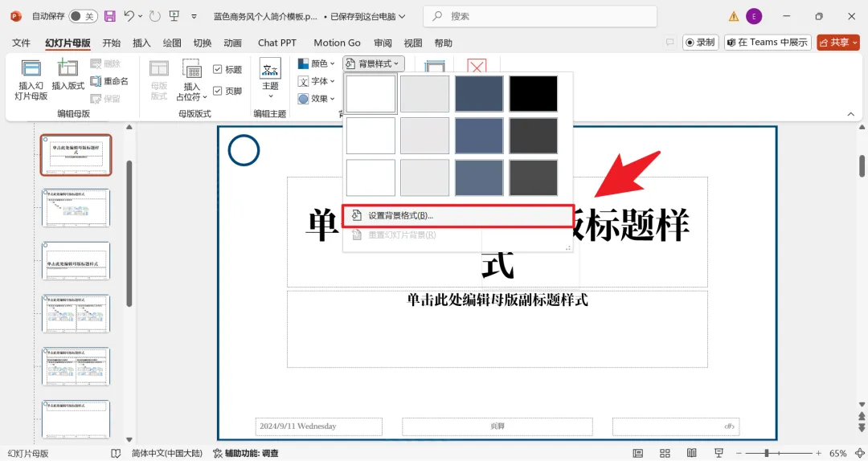Click the Save icon in title bar
Screen dimensions: 868x461
pyautogui.click(x=109, y=16)
